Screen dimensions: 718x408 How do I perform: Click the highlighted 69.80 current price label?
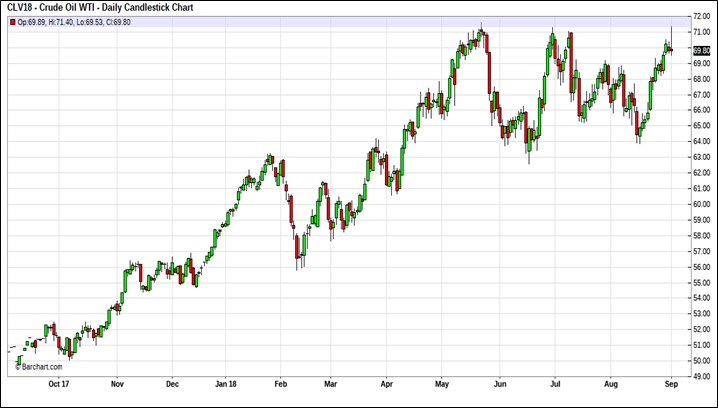(702, 50)
